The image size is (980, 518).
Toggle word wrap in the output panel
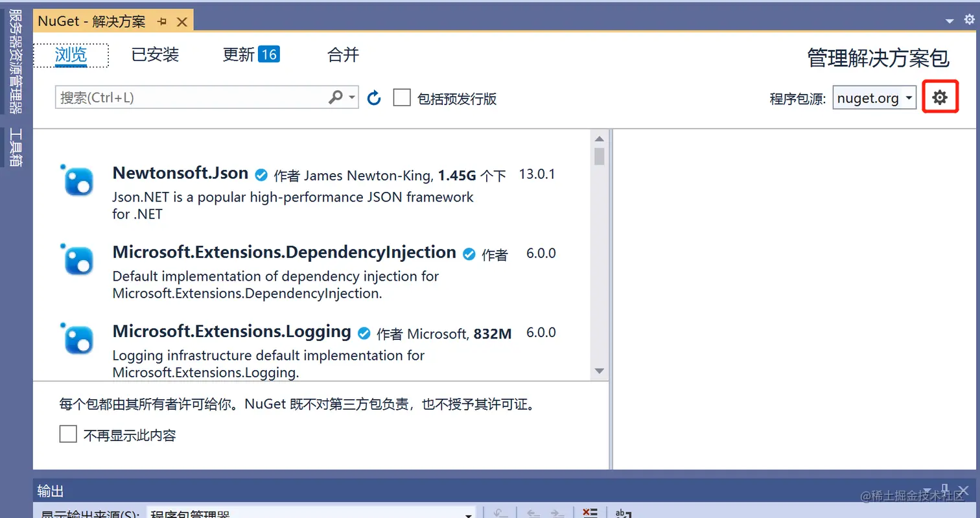point(623,513)
